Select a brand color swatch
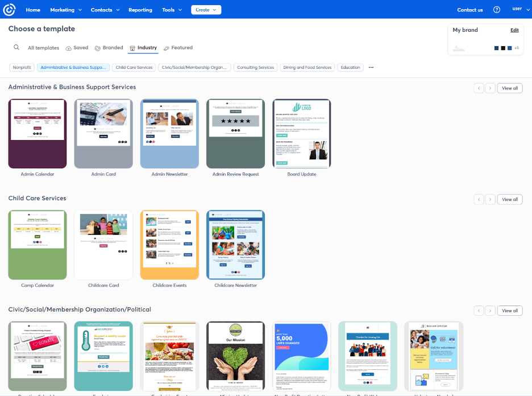Viewport: 532px width, 396px height. (x=496, y=48)
